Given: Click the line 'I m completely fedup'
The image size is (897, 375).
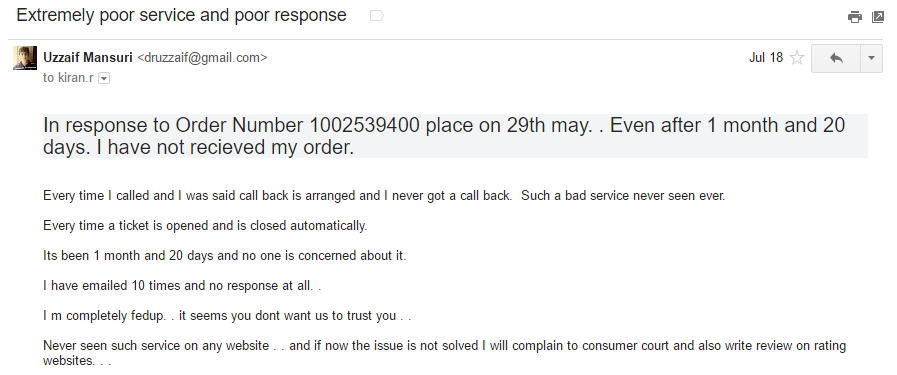Looking at the screenshot, I should [227, 316].
